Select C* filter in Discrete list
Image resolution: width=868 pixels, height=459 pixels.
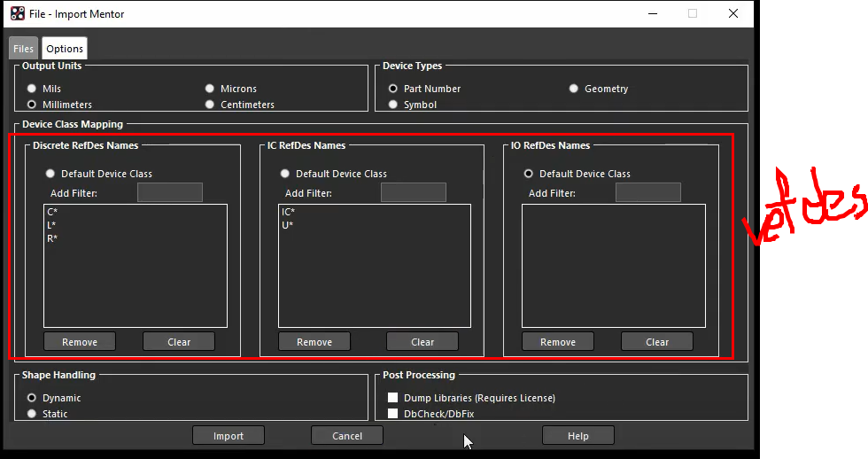pyautogui.click(x=52, y=212)
